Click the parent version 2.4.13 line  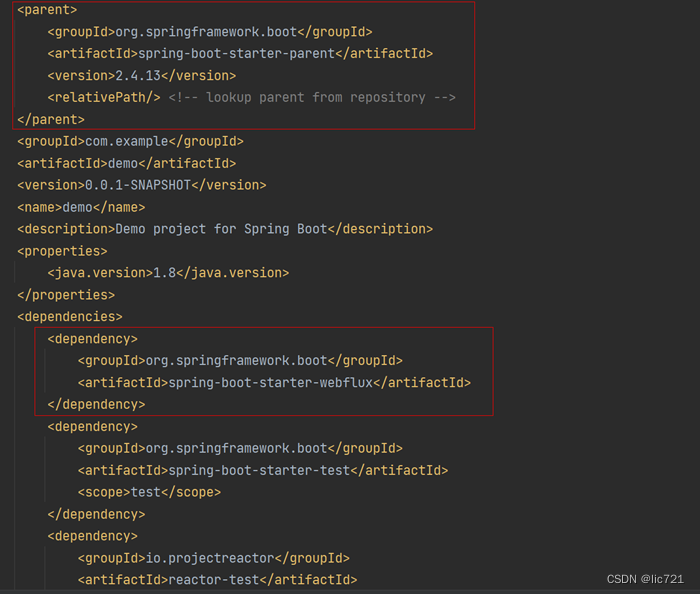142,75
